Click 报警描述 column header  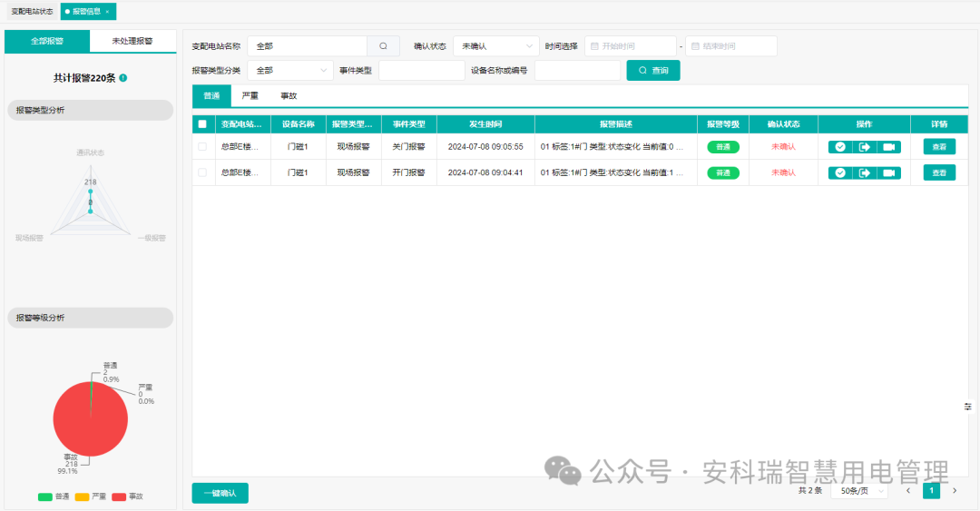(x=616, y=123)
